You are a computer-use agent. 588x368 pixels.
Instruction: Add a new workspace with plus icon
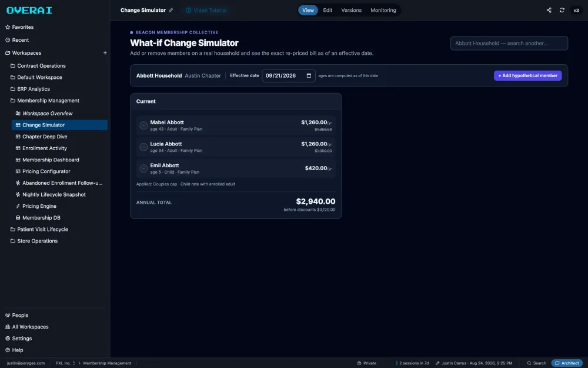click(x=105, y=53)
